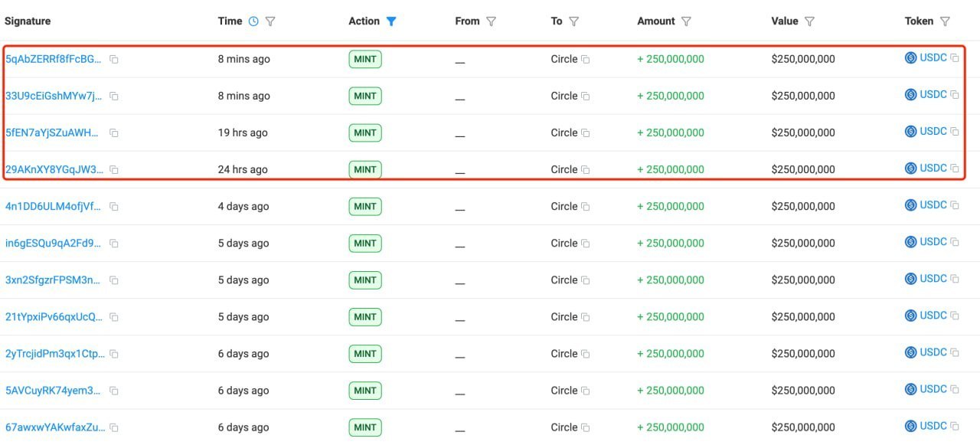Open transaction 5fEN7aYjSZuAWH signature link
The width and height of the screenshot is (980, 445).
pyautogui.click(x=52, y=133)
